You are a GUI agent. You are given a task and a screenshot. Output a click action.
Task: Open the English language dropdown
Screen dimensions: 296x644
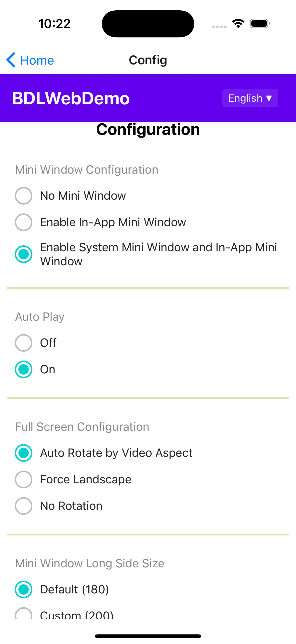[x=250, y=98]
